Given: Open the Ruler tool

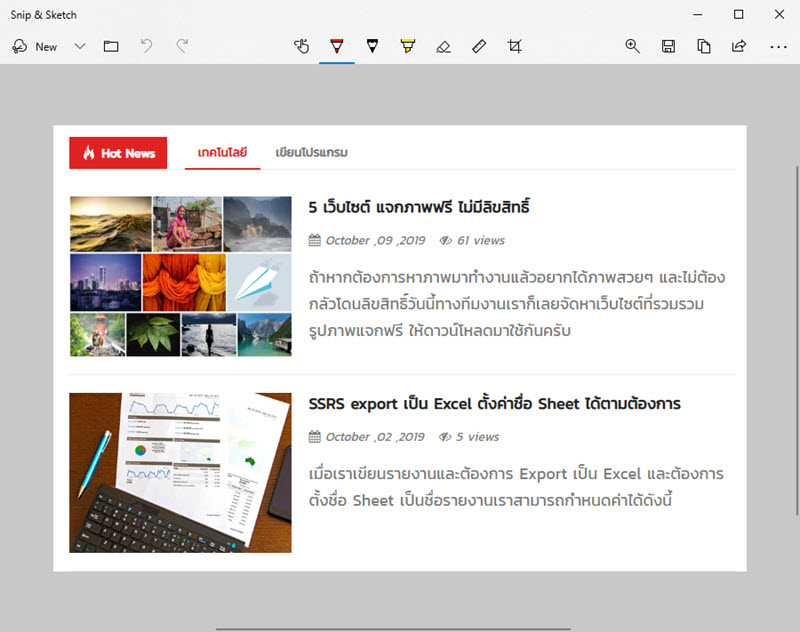Looking at the screenshot, I should [479, 46].
